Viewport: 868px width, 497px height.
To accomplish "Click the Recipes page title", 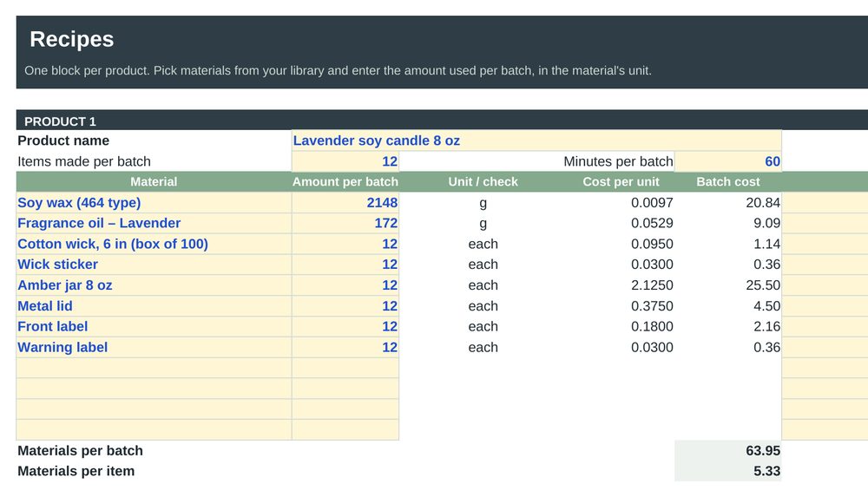I will [x=72, y=39].
